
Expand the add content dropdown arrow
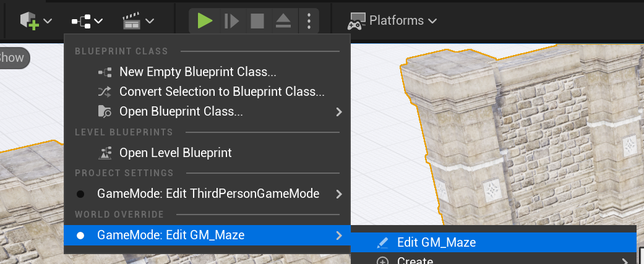[x=48, y=20]
